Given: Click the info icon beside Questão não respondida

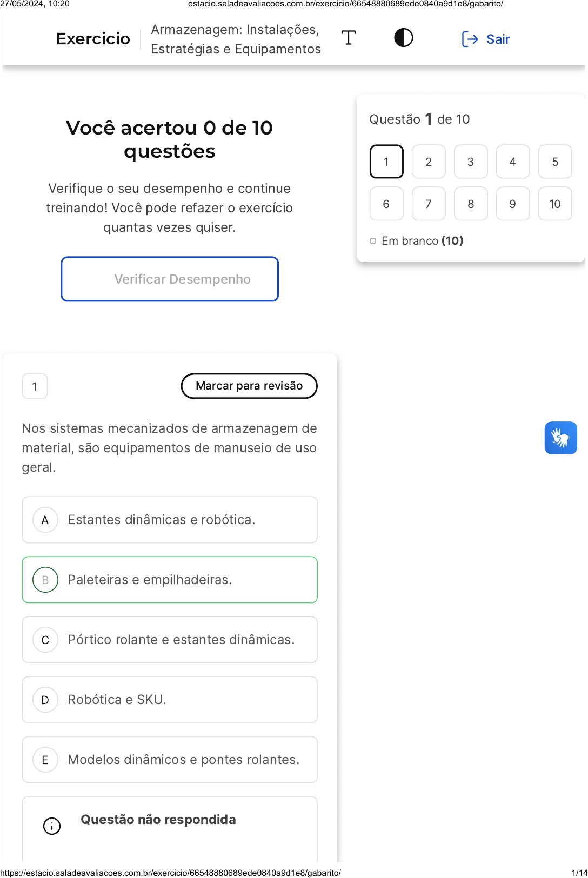Looking at the screenshot, I should click(x=52, y=826).
